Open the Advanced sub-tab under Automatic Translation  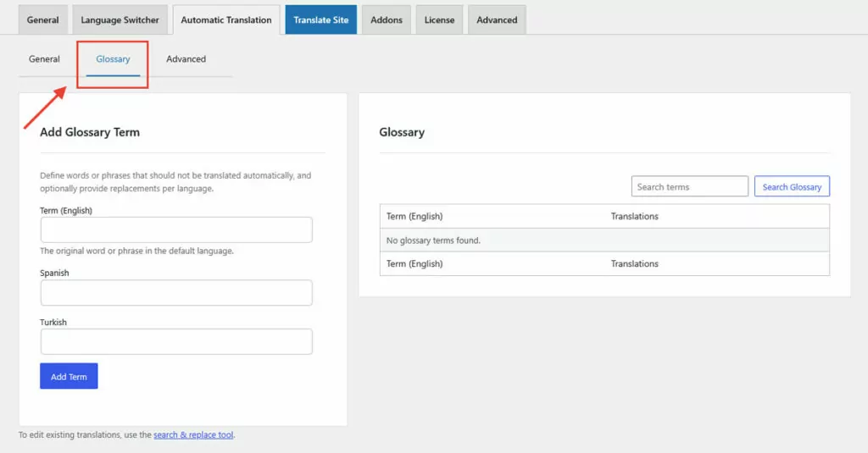click(x=186, y=58)
